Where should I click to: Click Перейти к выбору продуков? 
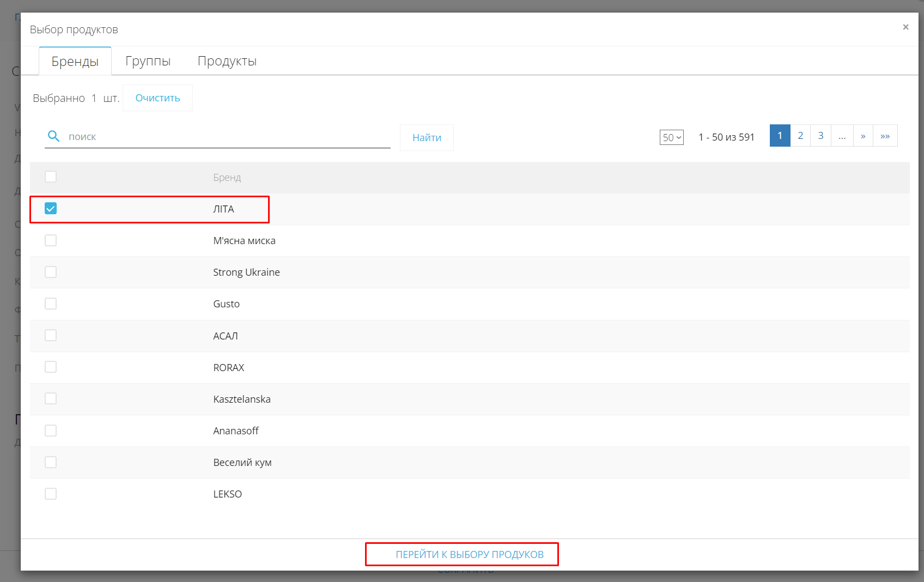coord(470,554)
